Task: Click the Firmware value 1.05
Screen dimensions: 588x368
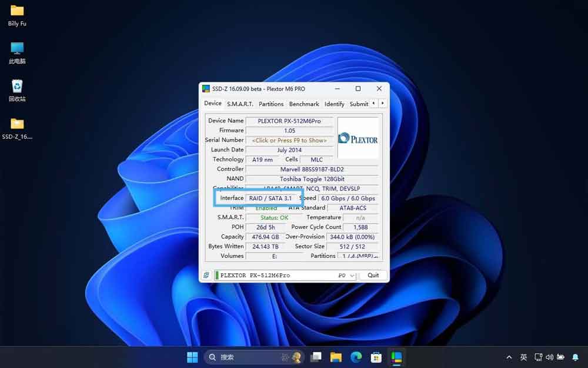Action: click(289, 131)
